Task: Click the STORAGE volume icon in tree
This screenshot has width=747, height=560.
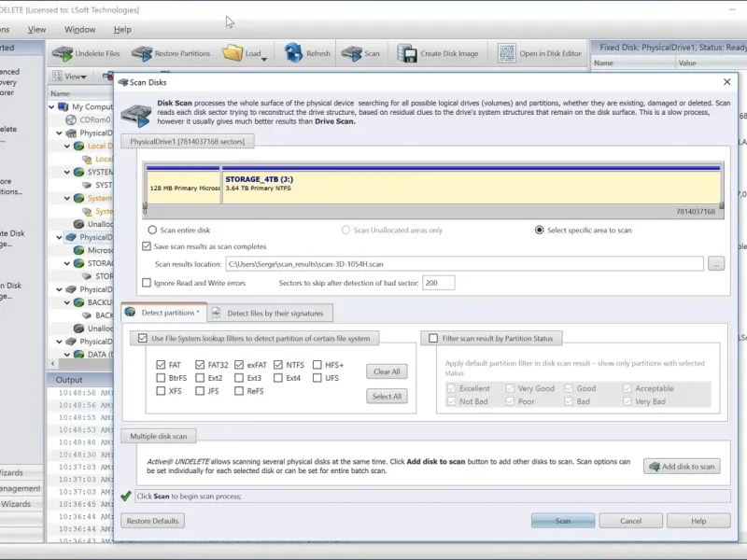Action: 78,263
